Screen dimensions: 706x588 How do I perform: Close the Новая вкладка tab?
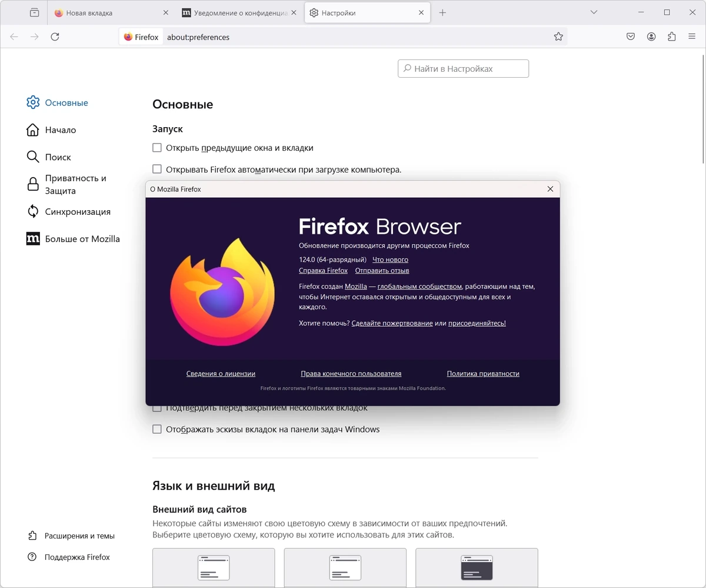coord(165,12)
